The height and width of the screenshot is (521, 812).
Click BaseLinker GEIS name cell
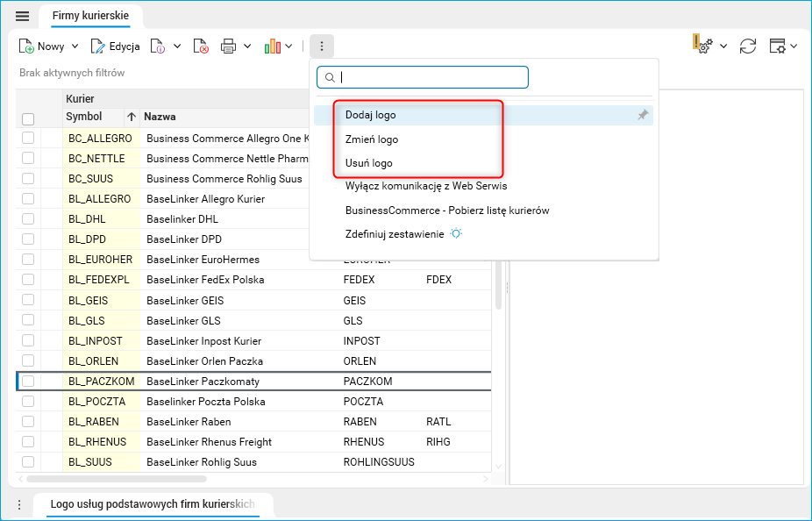(x=185, y=300)
